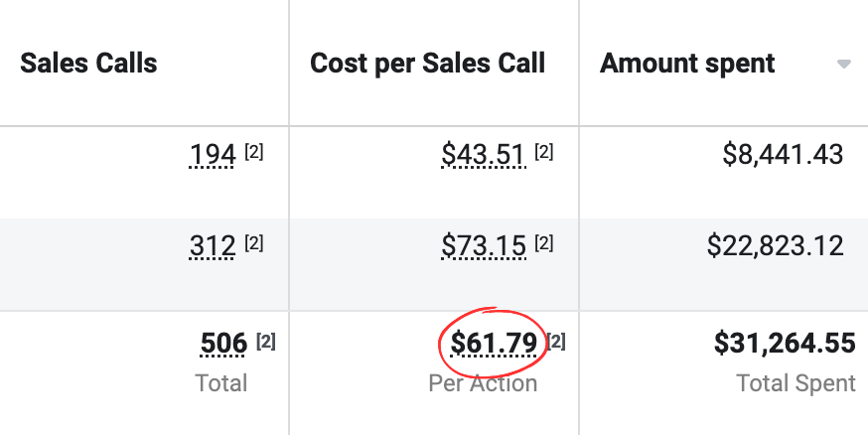The width and height of the screenshot is (868, 435).
Task: Open the footnote marker beside 506
Action: click(x=266, y=343)
